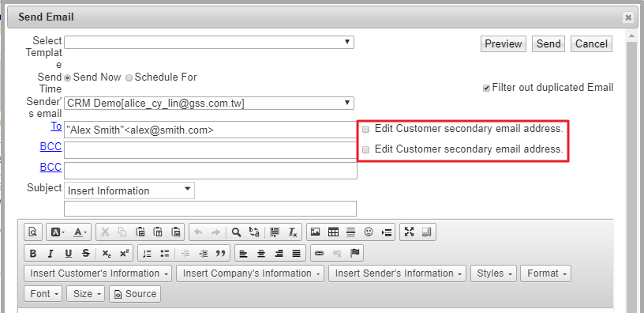Open the Background Color picker
644x313 pixels.
[58, 232]
